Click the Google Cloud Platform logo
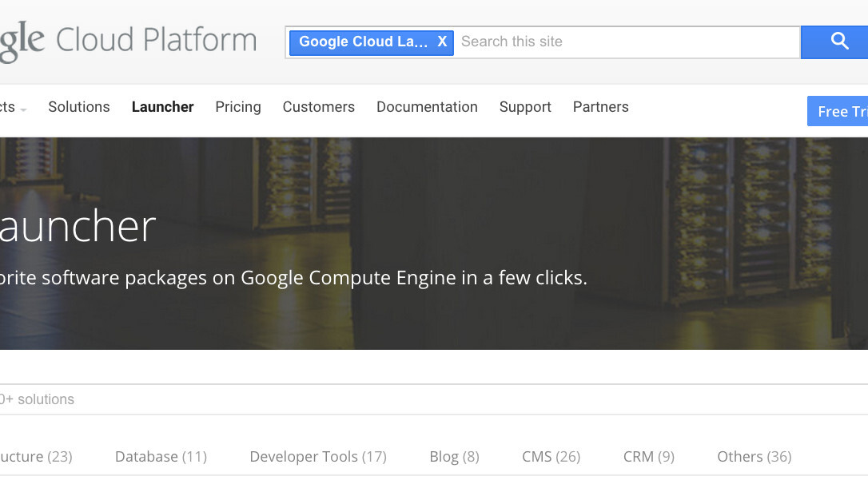The width and height of the screenshot is (868, 488). (128, 40)
